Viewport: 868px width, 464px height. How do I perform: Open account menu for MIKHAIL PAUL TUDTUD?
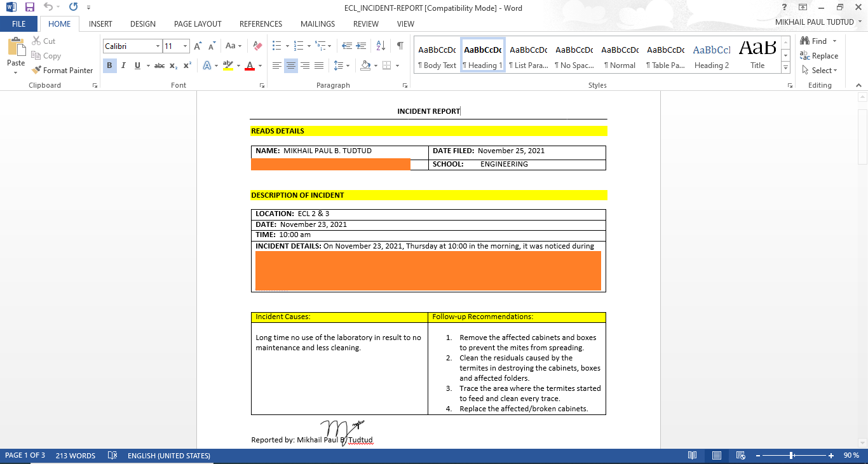pos(818,22)
